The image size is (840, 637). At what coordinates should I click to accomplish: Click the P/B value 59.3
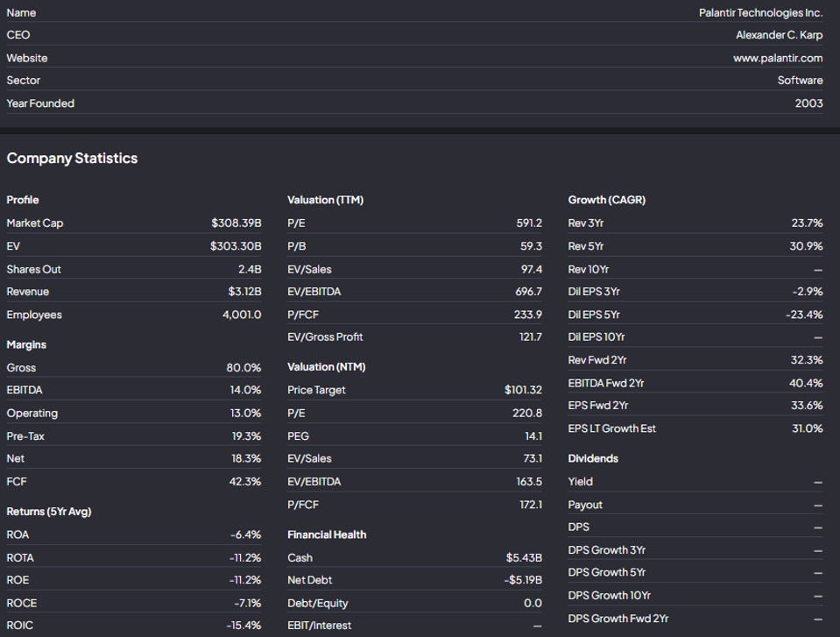[x=531, y=246]
